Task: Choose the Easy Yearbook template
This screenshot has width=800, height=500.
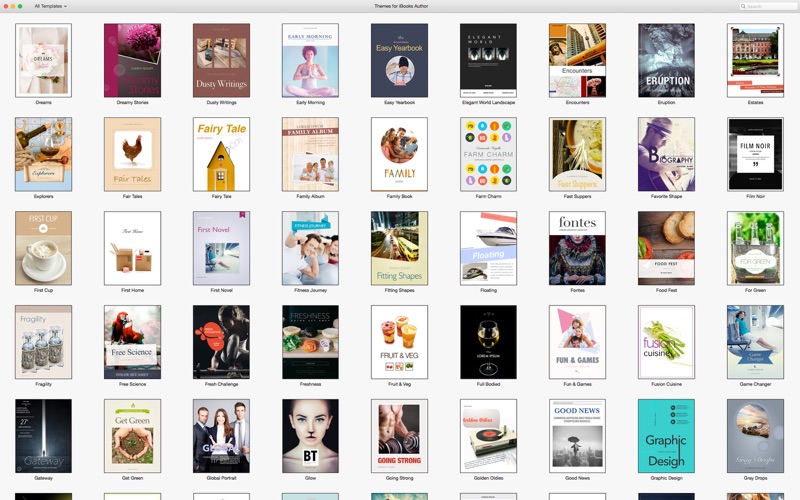Action: pos(399,60)
